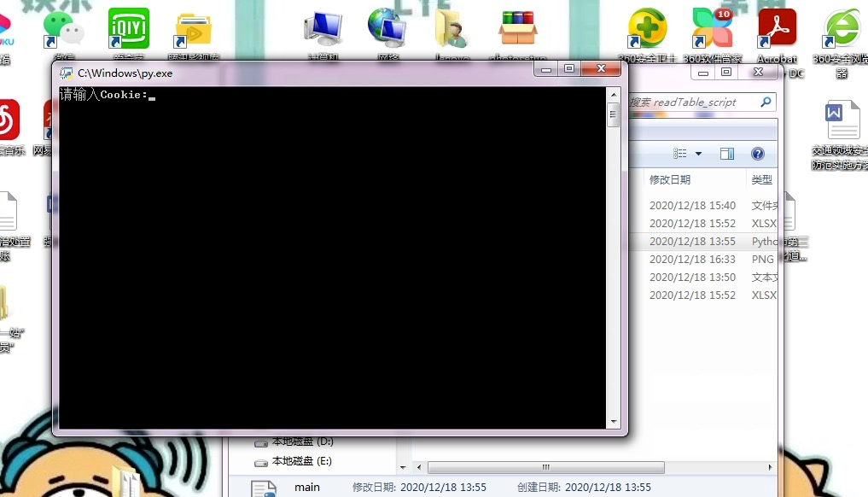This screenshot has width=868, height=497.
Task: Click Explorer horizontal scrollbar thumb
Action: 546,467
